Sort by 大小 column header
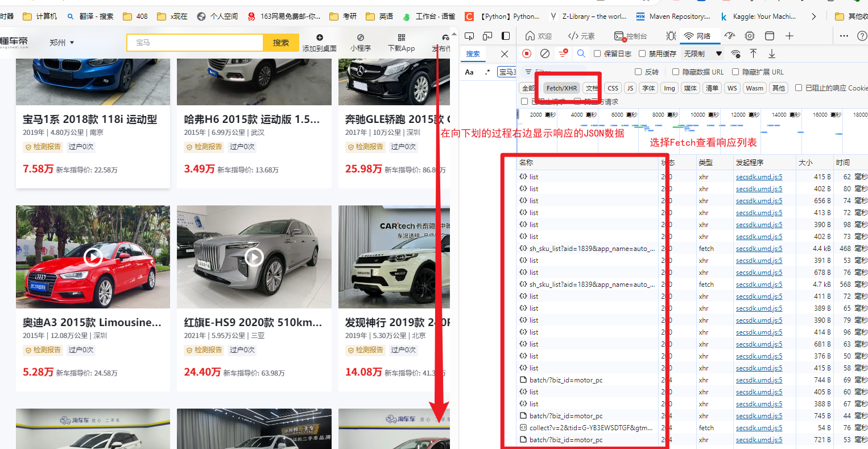Screen dimensions: 868x449 tap(815, 162)
